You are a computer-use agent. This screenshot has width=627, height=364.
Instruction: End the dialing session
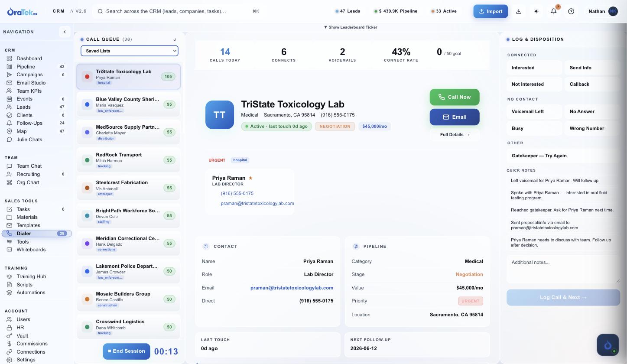pyautogui.click(x=127, y=351)
